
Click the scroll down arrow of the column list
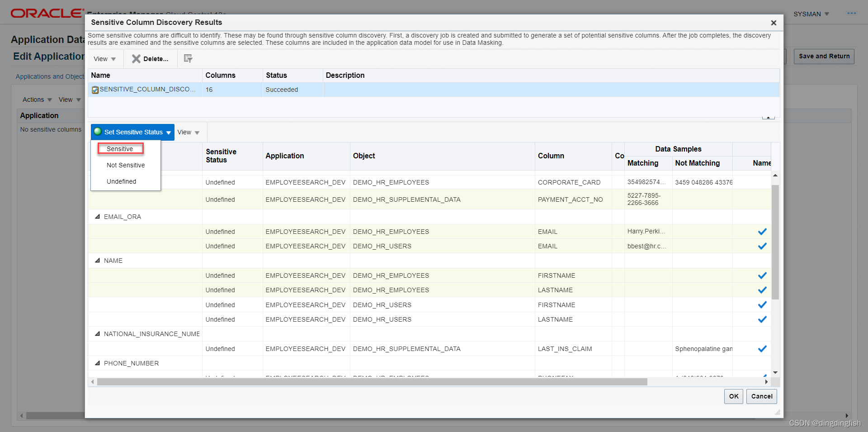[x=775, y=373]
